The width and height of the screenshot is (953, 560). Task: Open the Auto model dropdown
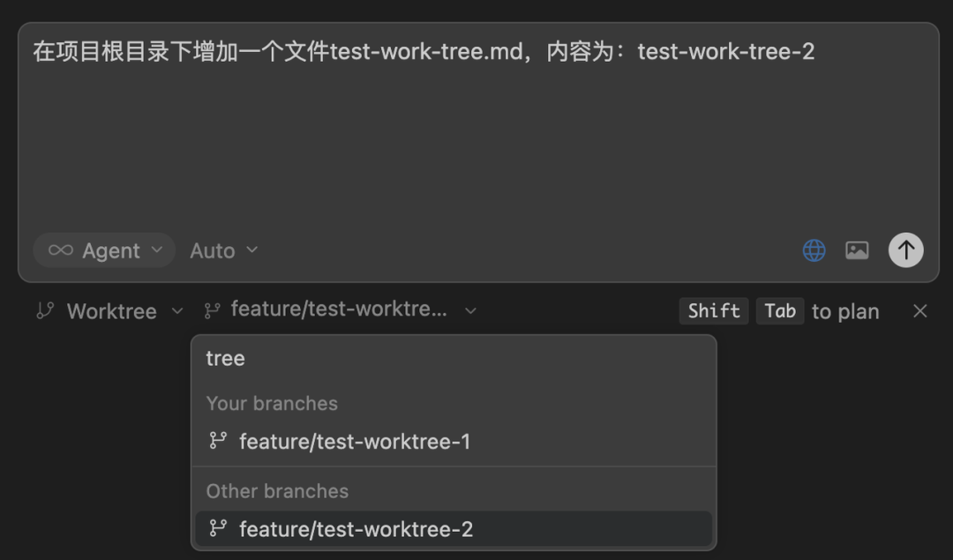[x=224, y=250]
